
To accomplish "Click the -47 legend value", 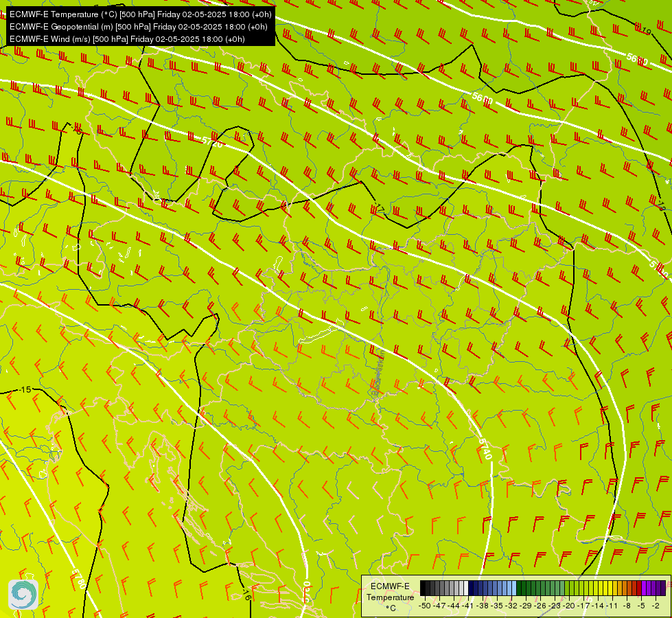I will coord(439,606).
